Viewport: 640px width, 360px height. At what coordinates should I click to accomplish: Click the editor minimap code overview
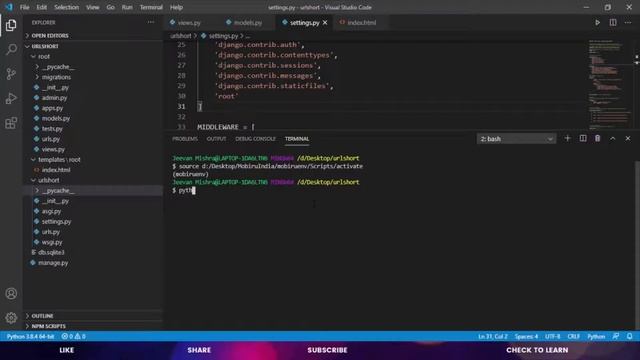click(x=609, y=84)
